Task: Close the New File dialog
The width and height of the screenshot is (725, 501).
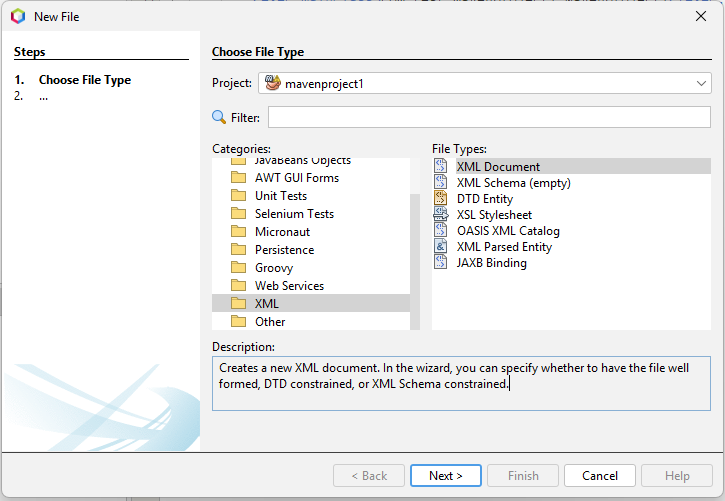Action: click(x=701, y=16)
